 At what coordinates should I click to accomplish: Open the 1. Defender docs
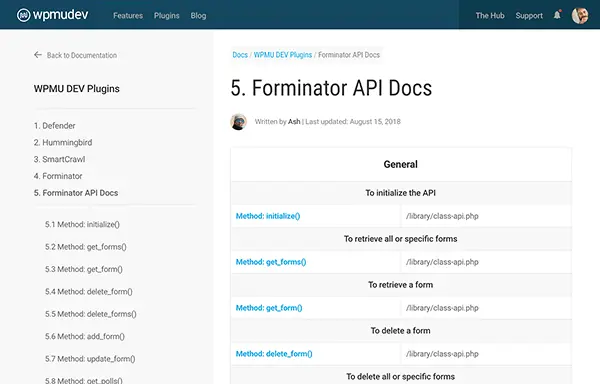[x=54, y=125]
